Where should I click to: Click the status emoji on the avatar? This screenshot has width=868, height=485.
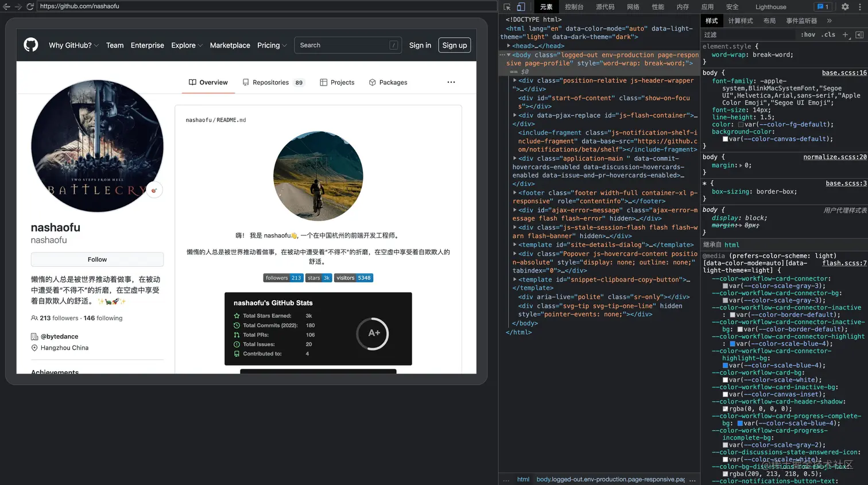tap(154, 190)
